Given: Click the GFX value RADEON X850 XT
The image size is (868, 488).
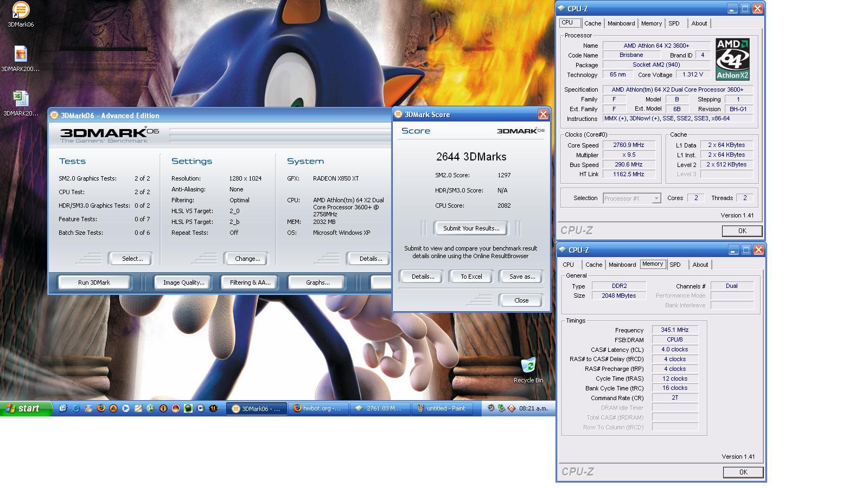Looking at the screenshot, I should pos(335,178).
